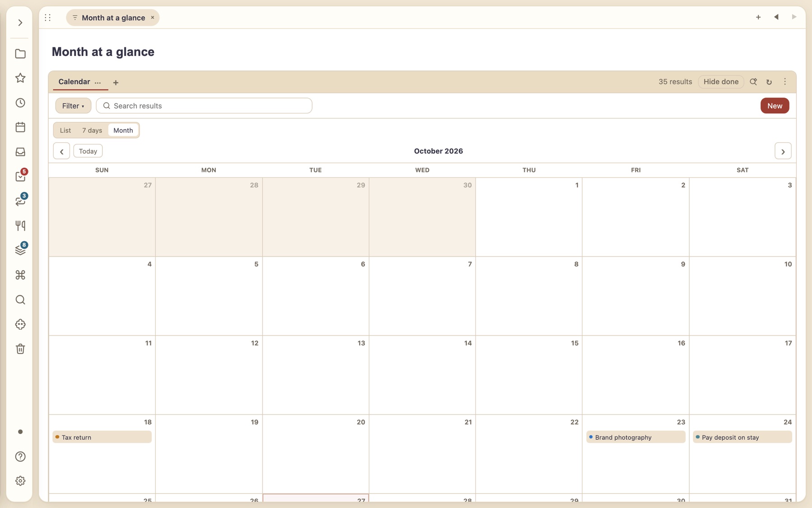This screenshot has height=508, width=812.
Task: Open recent clock icon in sidebar
Action: tap(20, 103)
